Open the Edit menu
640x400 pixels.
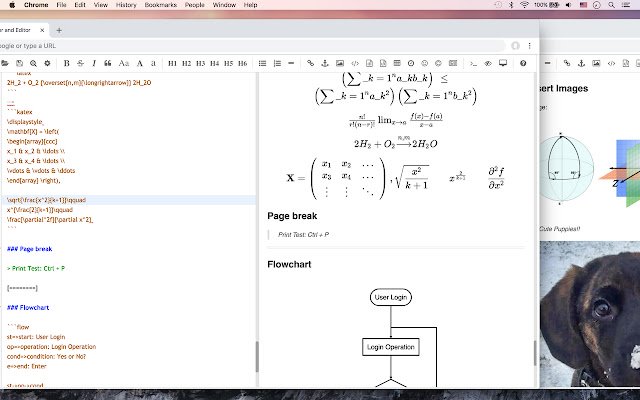click(x=80, y=5)
